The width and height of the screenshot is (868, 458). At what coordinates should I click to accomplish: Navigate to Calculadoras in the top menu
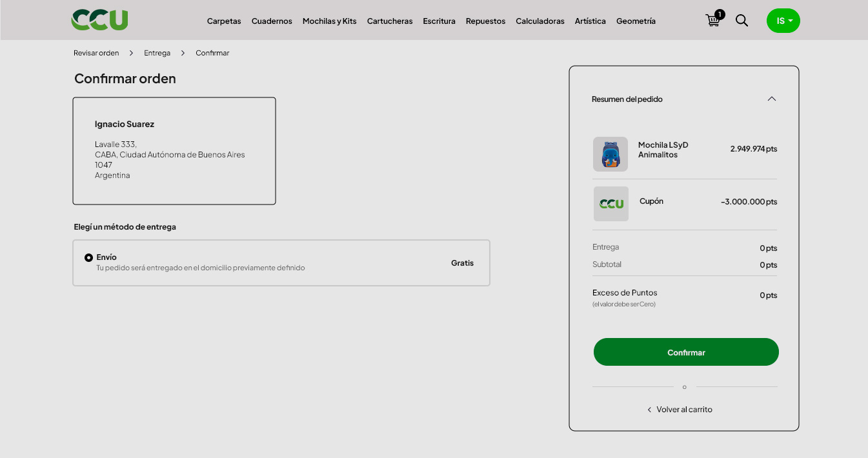pos(540,21)
